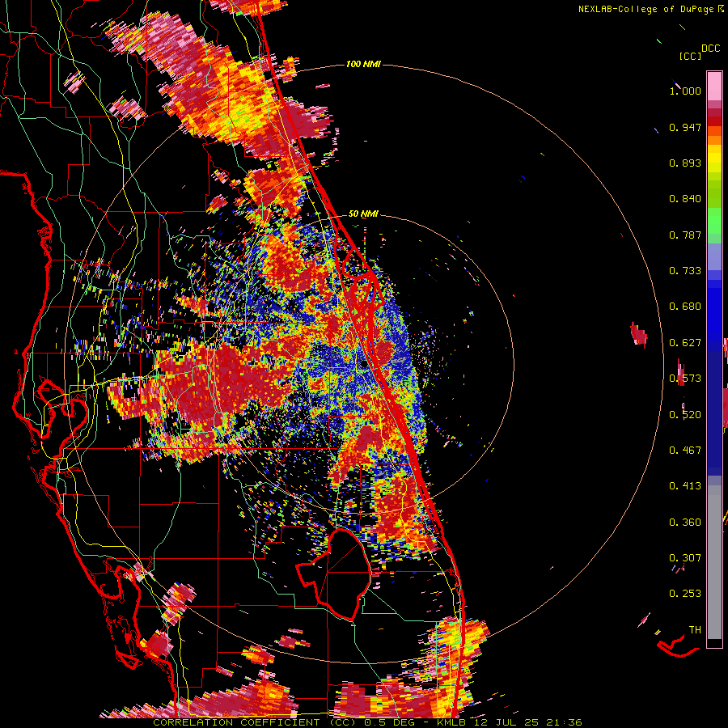This screenshot has width=728, height=728.
Task: Click the 100 NMI range ring label
Action: coord(363,64)
